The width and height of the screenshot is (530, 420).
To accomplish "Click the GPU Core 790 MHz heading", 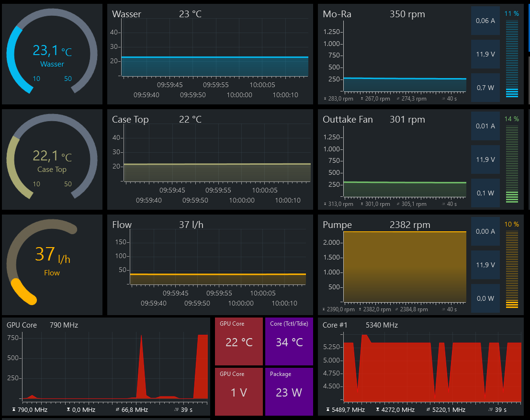I will point(64,325).
